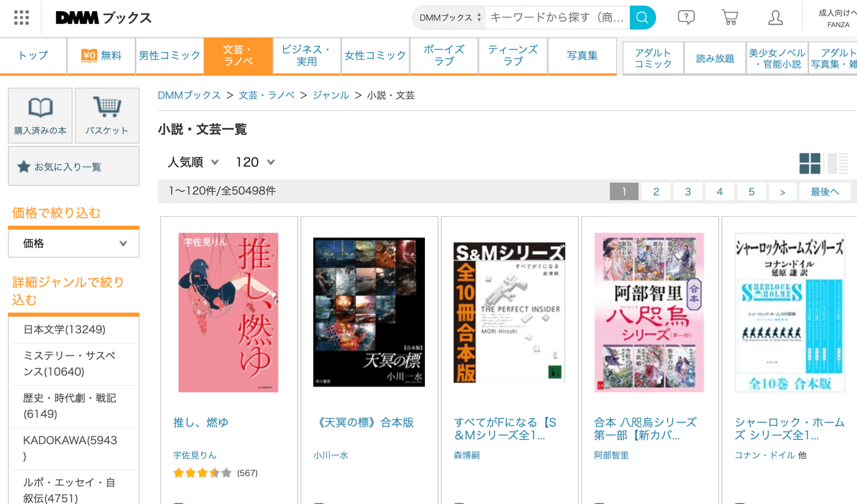Open the 美少女ノベル・官能小説 tab
This screenshot has width=857, height=504.
[777, 58]
